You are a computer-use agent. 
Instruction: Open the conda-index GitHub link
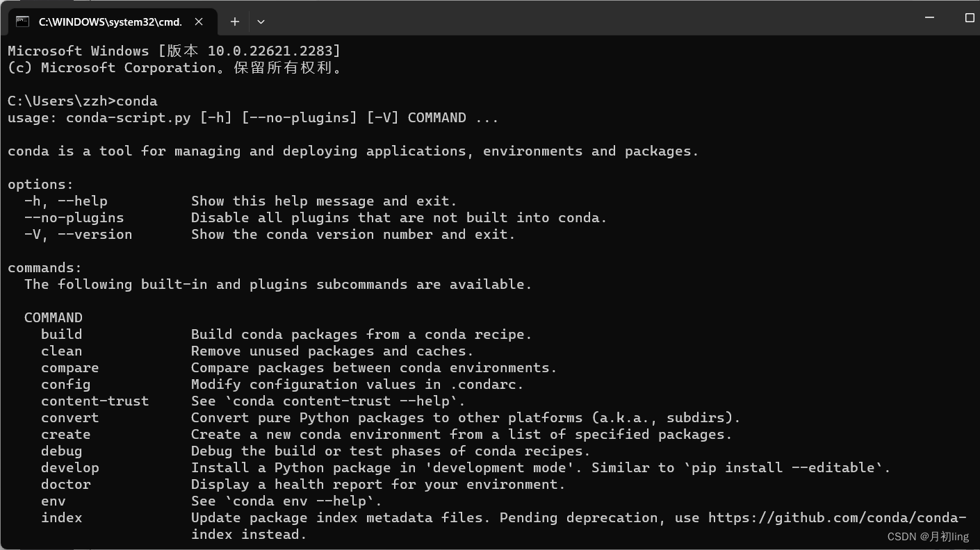834,517
